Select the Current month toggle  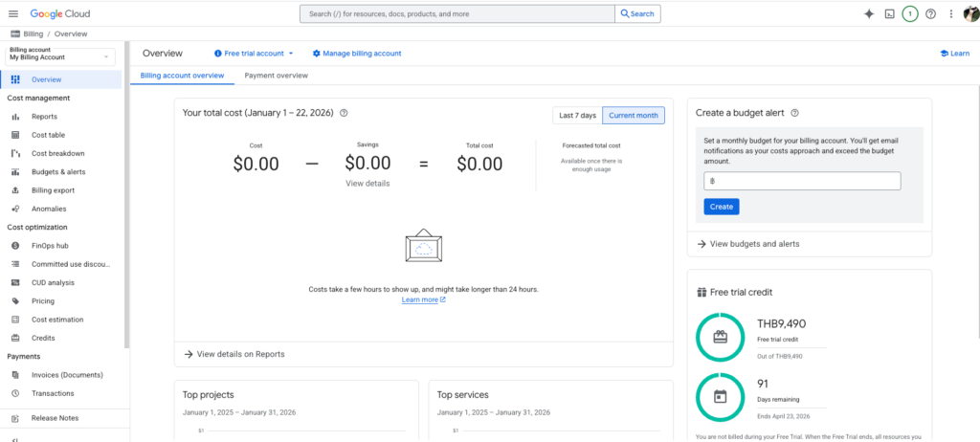click(x=633, y=116)
